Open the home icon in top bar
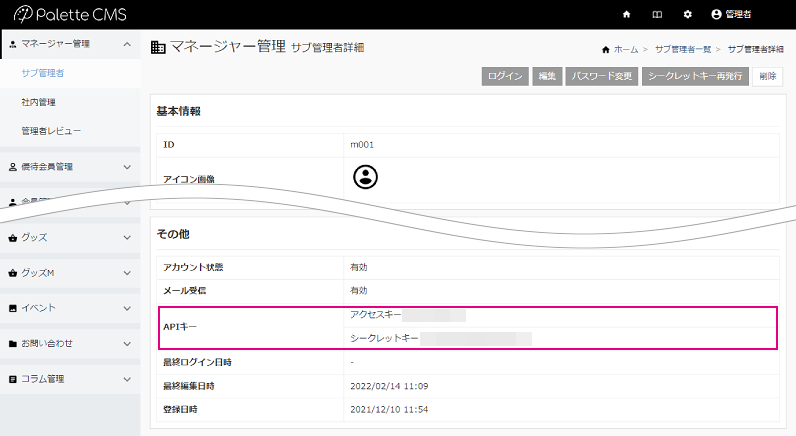The width and height of the screenshot is (796, 436). coord(626,14)
